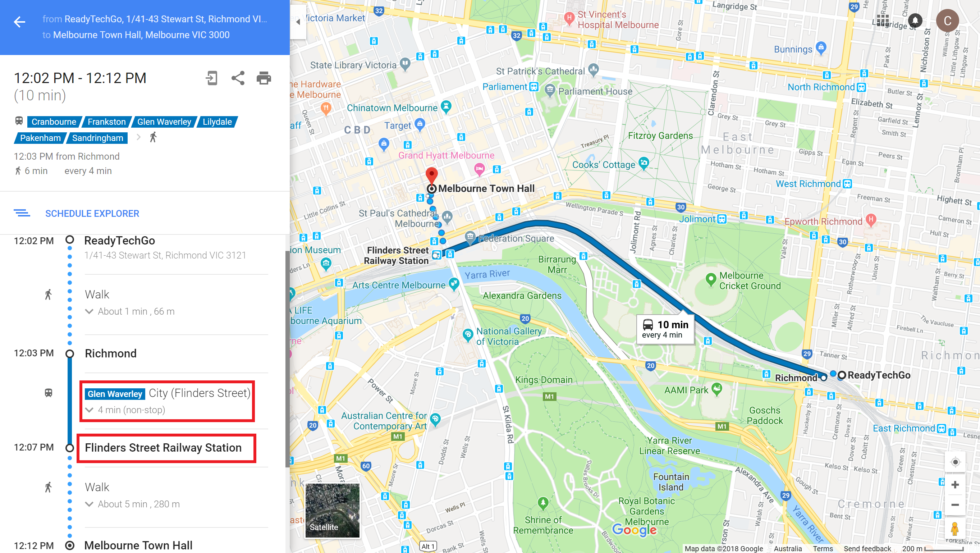The image size is (980, 553).
Task: Send directions to your phone icon
Action: (x=211, y=78)
